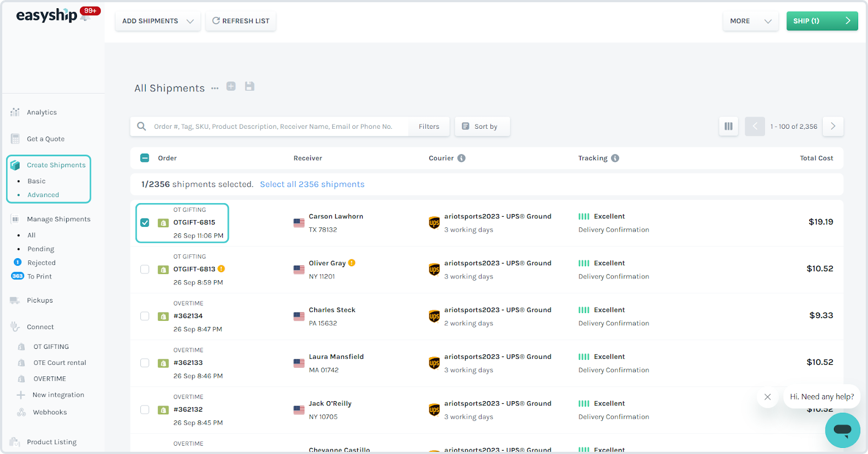Image resolution: width=868 pixels, height=454 pixels.
Task: Click the Connect plug icon
Action: 15,327
